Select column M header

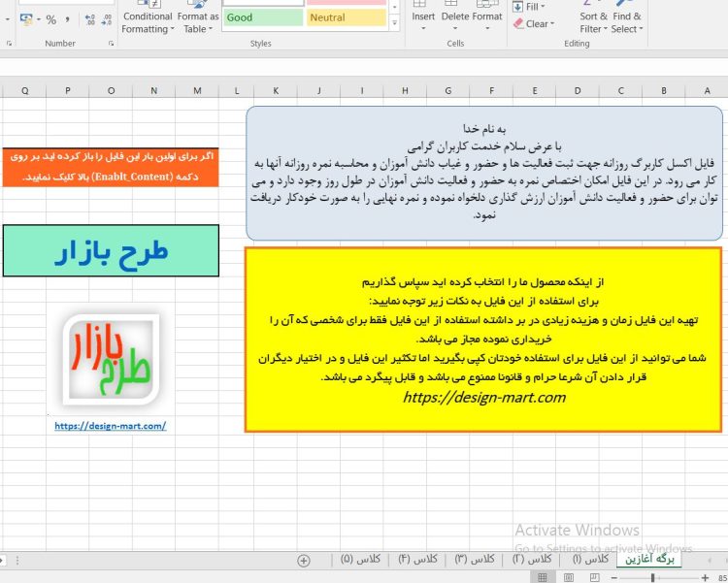pyautogui.click(x=197, y=91)
